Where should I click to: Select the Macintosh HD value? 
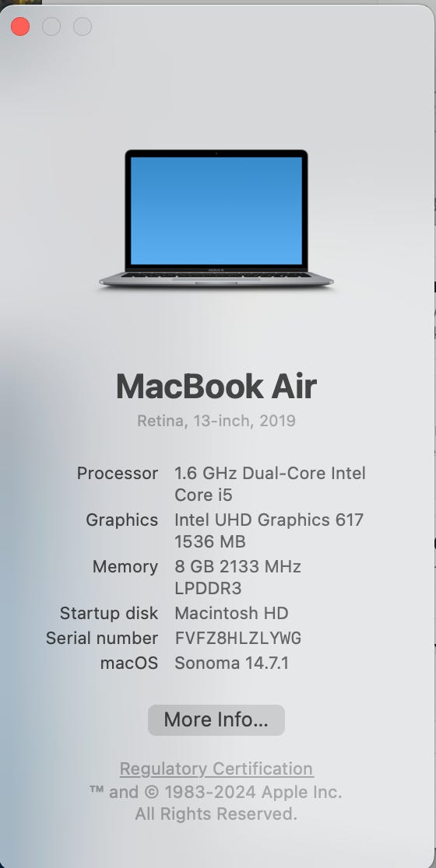tap(231, 614)
